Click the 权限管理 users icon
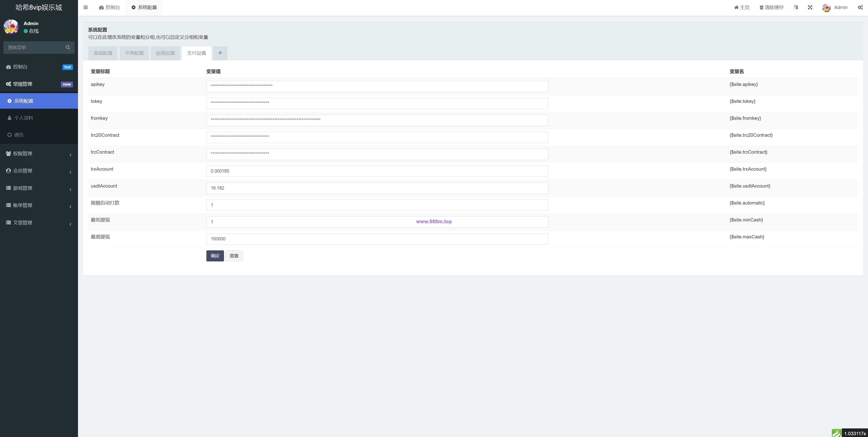Screen dimensions: 868x437 coord(8,154)
